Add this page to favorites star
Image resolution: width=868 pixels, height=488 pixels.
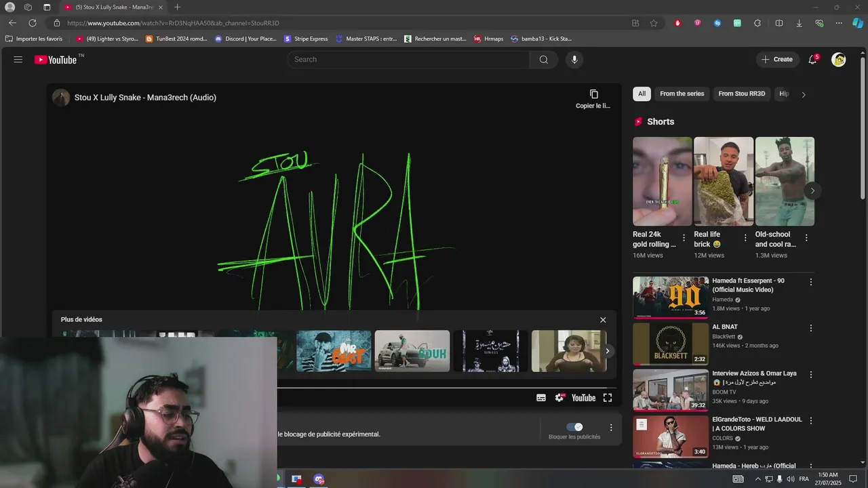pos(654,23)
